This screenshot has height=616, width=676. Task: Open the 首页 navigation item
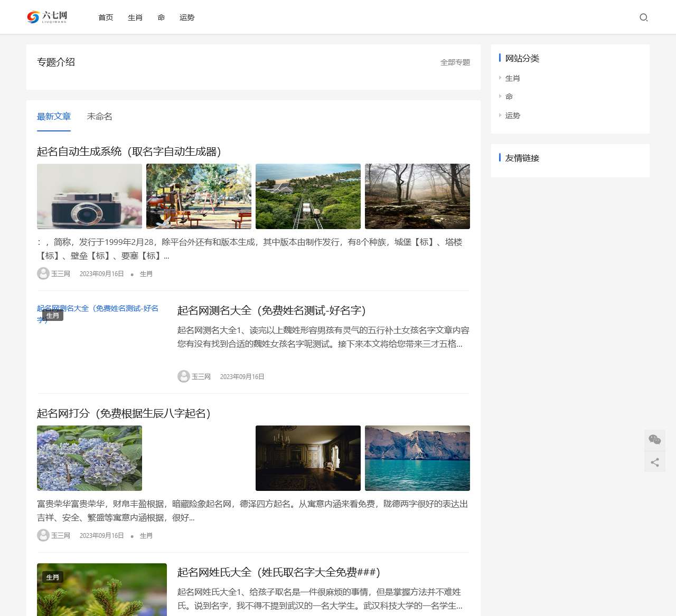pyautogui.click(x=105, y=17)
